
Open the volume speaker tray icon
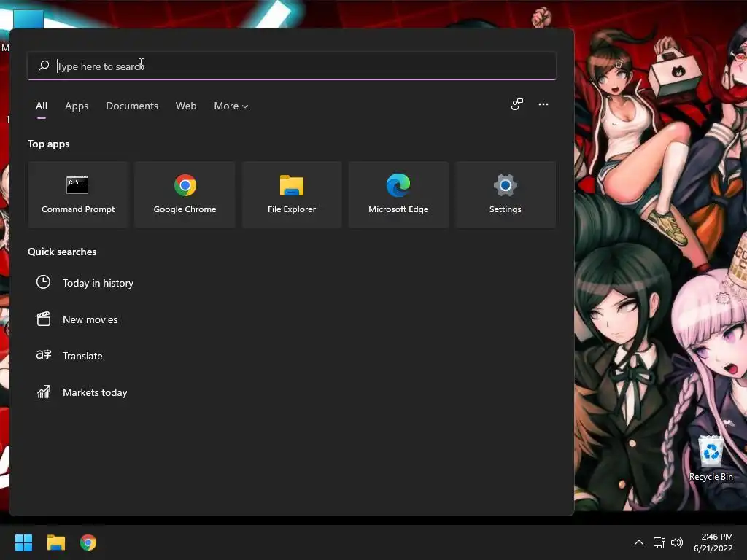[676, 542]
